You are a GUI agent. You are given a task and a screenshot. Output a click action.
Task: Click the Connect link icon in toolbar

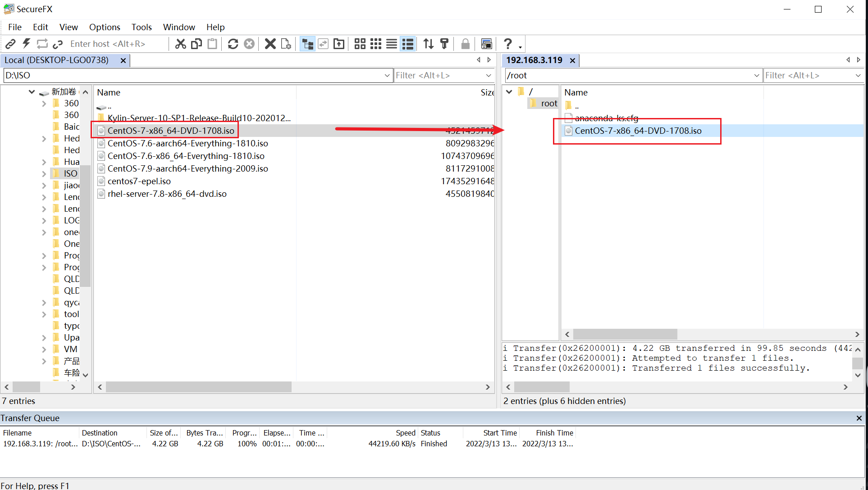click(x=10, y=44)
